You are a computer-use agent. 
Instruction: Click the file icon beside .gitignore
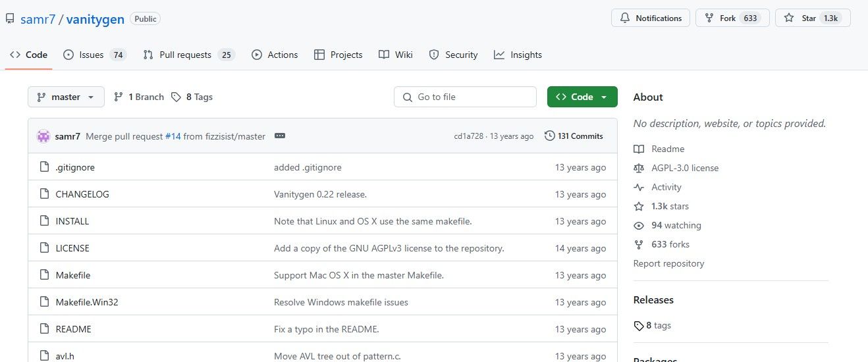tap(44, 167)
